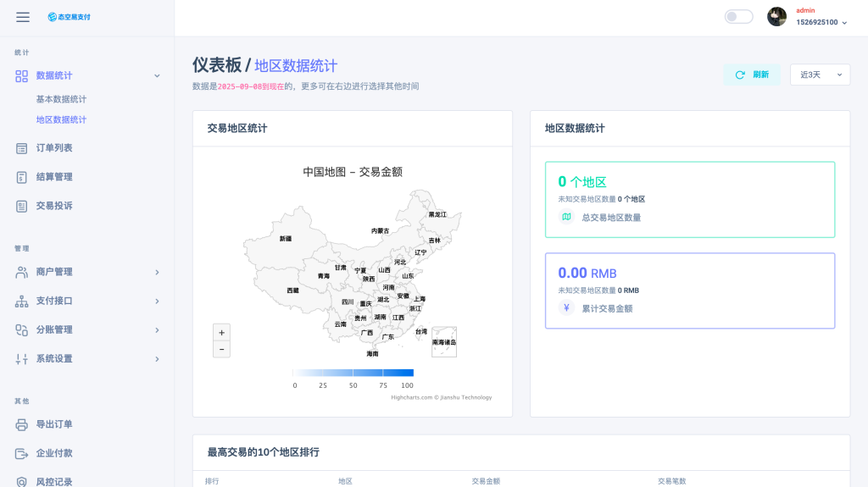868x487 pixels.
Task: Click the 仪表板 breadcrumb
Action: 217,65
